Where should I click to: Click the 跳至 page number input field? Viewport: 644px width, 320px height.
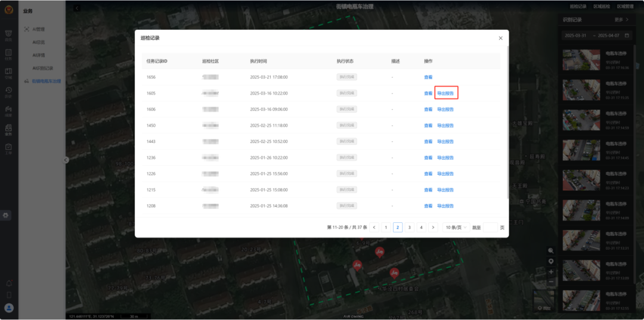click(x=490, y=227)
